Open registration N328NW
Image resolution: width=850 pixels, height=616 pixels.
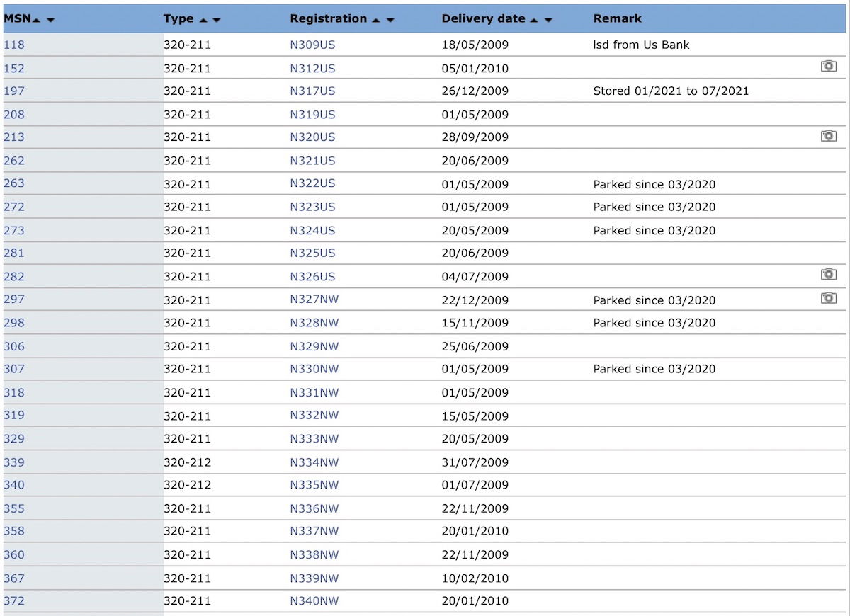(314, 322)
